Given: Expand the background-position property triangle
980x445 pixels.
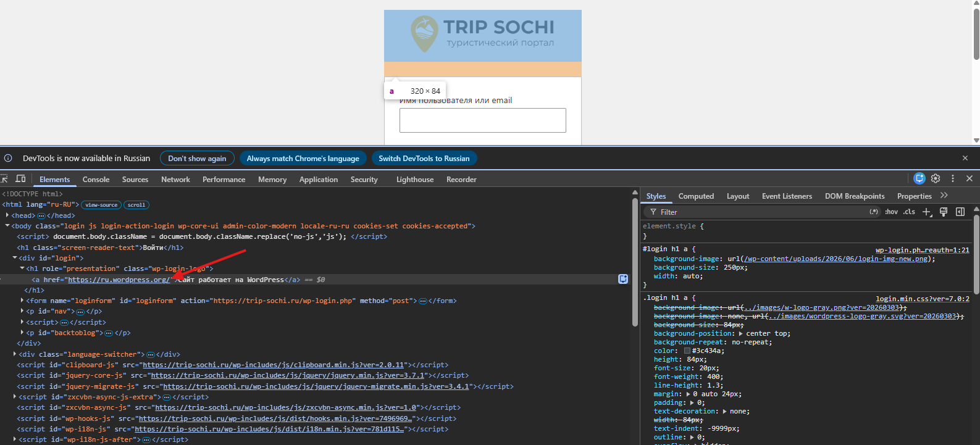Looking at the screenshot, I should coord(741,333).
